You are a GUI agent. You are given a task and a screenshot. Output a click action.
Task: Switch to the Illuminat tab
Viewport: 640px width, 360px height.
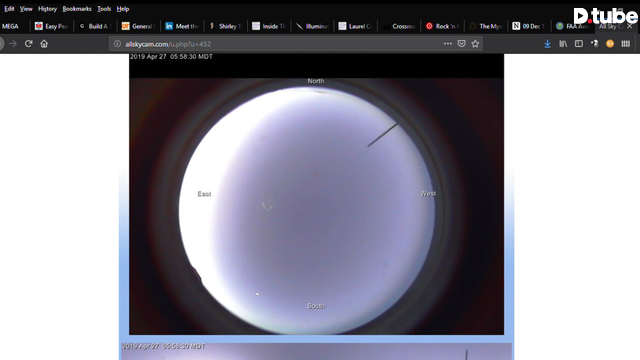pyautogui.click(x=313, y=26)
